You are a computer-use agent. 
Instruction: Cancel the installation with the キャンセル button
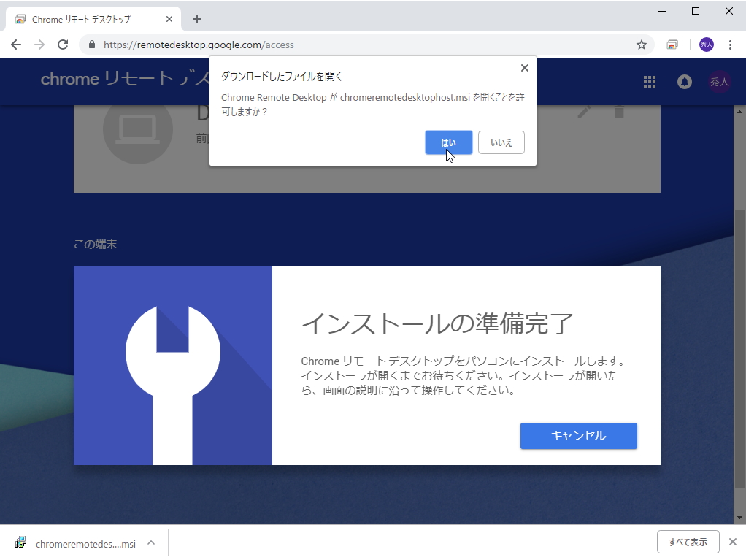(578, 435)
